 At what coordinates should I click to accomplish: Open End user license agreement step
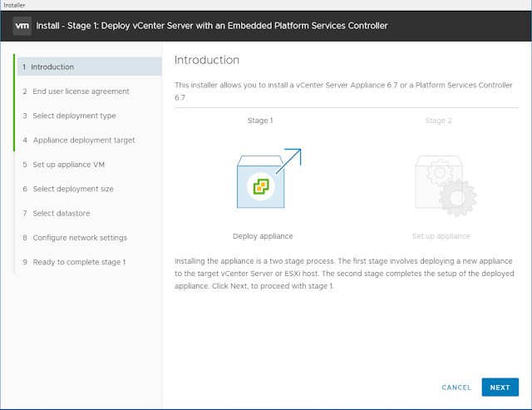(76, 91)
